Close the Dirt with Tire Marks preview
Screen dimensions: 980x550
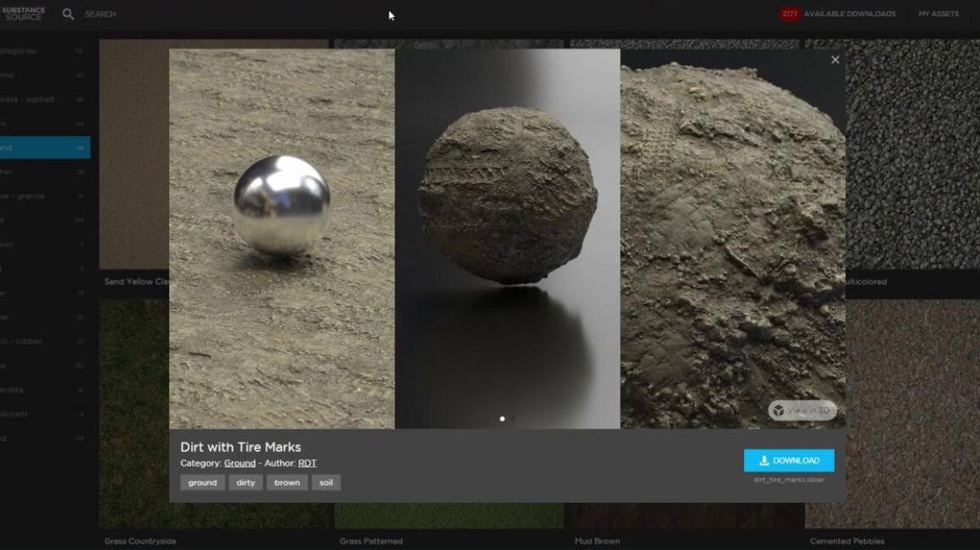tap(835, 60)
